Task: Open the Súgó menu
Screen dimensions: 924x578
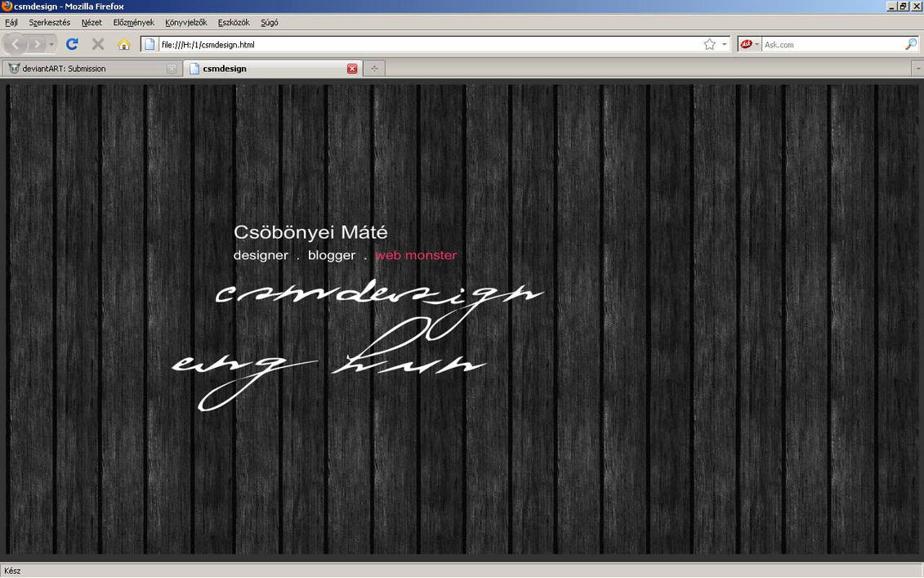Action: (x=270, y=22)
